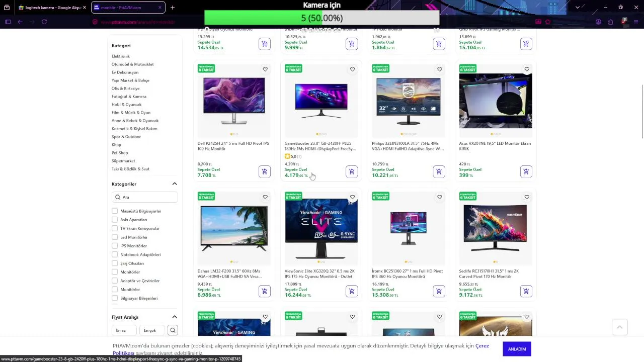Check the Şarj Cihazları checkbox
The width and height of the screenshot is (644, 362).
pyautogui.click(x=115, y=263)
